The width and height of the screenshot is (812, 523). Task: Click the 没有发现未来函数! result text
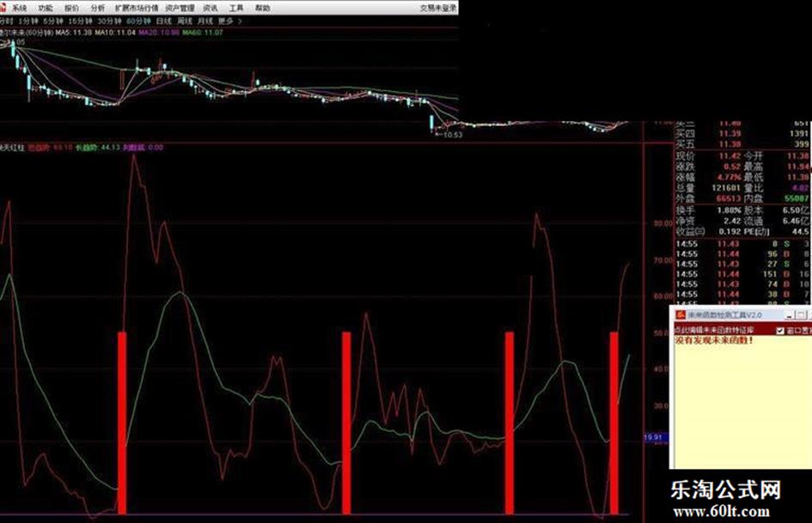(714, 341)
